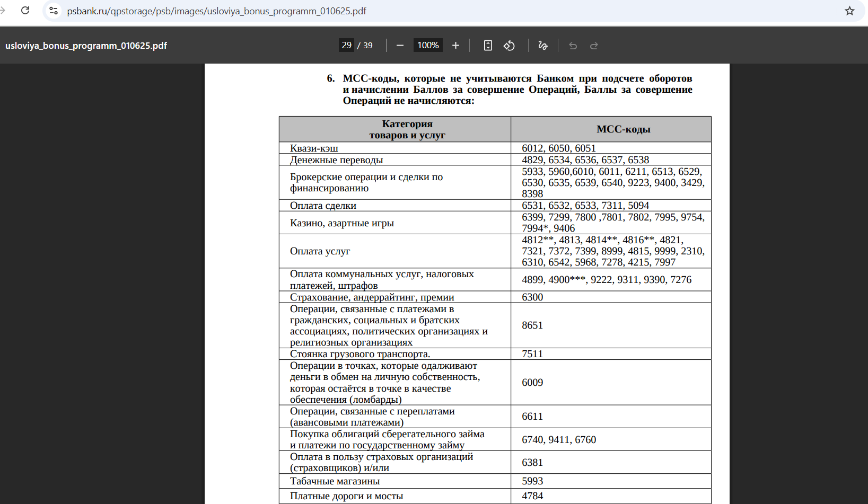The image size is (868, 504).
Task: Rotate the PDF counterclockwise
Action: [509, 46]
